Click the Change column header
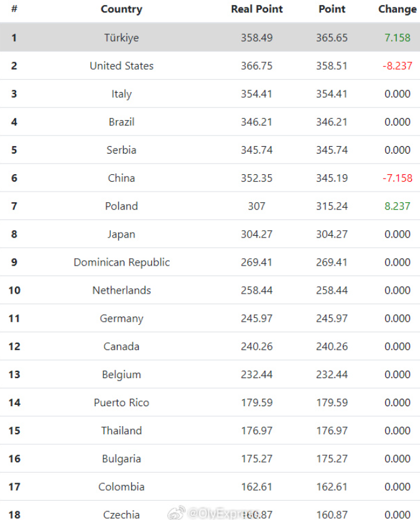The image size is (420, 520). point(397,9)
